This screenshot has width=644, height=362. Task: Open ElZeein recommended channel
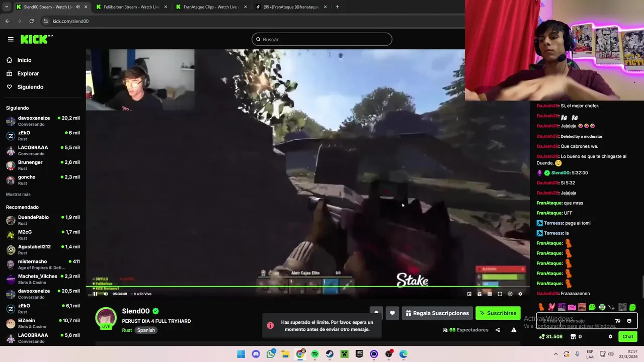pyautogui.click(x=43, y=323)
